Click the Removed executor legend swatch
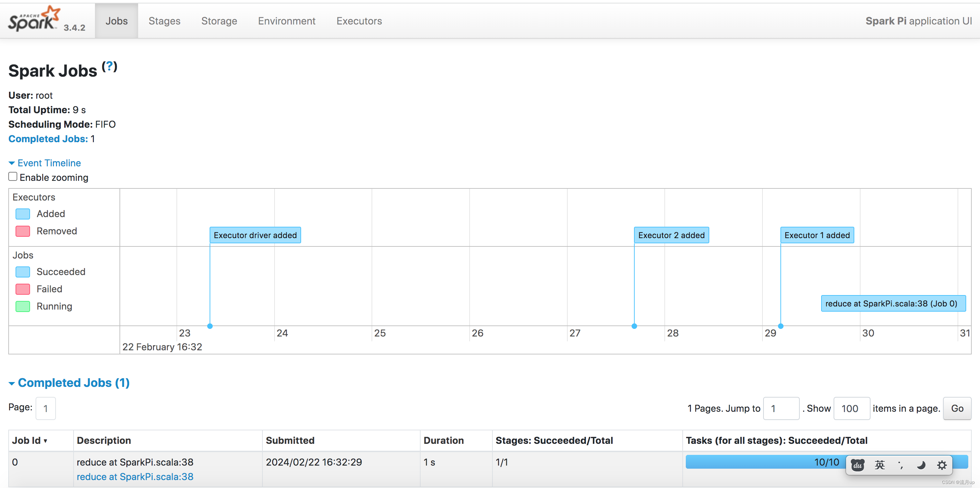This screenshot has width=980, height=488. coord(23,231)
